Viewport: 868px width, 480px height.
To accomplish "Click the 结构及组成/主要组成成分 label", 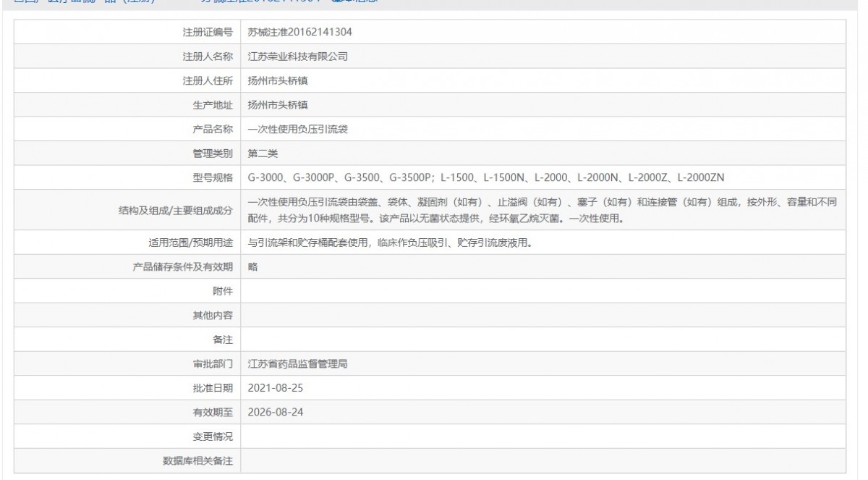I will point(177,210).
